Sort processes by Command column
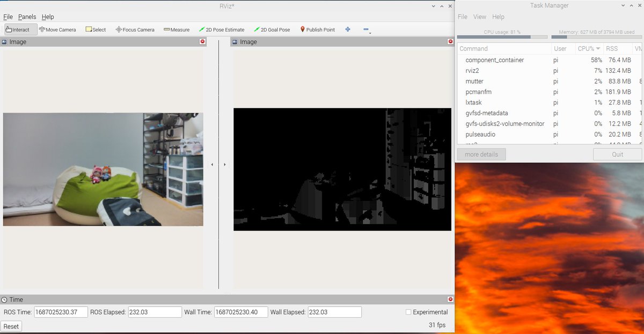 click(x=504, y=48)
